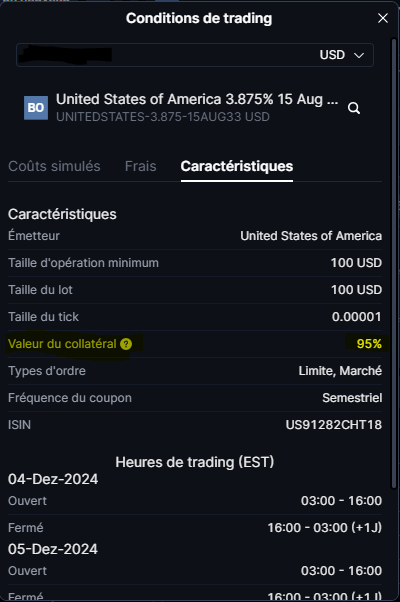Click the 04-Dez-2024 trading date heading

(53, 479)
